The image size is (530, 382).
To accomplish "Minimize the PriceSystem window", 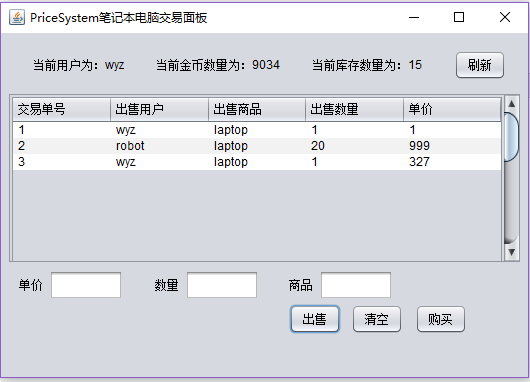I will coord(414,17).
